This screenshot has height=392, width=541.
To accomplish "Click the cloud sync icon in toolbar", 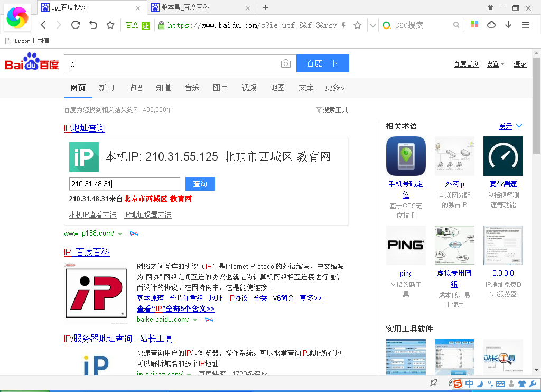I will click(x=491, y=24).
